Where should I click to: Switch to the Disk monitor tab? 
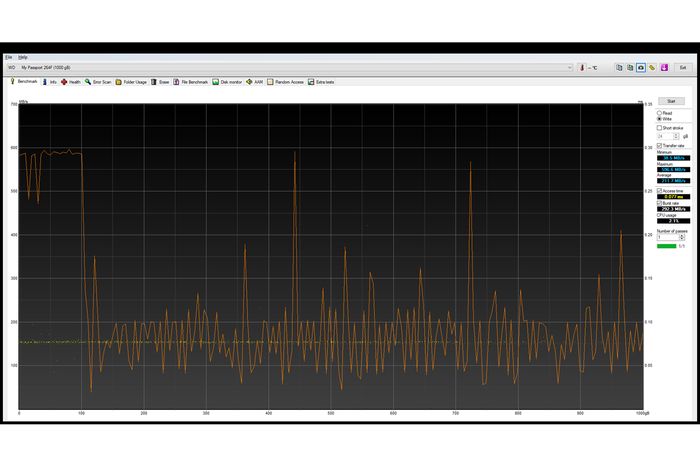click(227, 82)
